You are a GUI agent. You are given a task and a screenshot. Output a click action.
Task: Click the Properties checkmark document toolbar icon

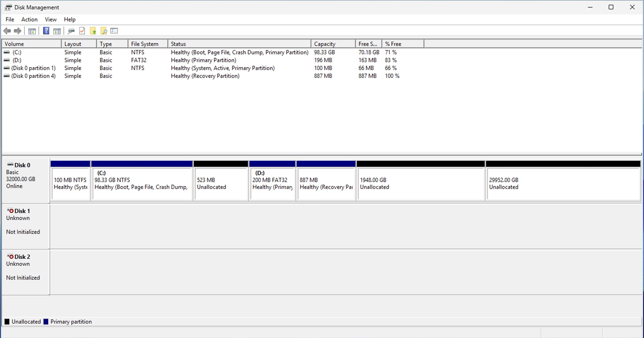tap(82, 31)
